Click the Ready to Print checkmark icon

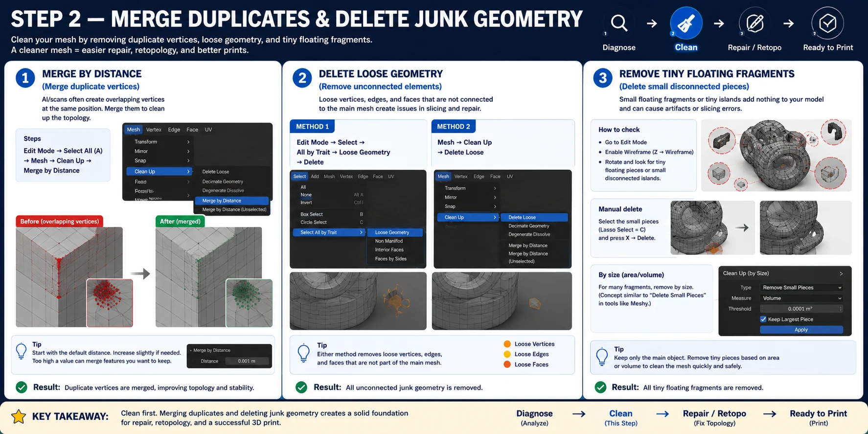point(827,23)
